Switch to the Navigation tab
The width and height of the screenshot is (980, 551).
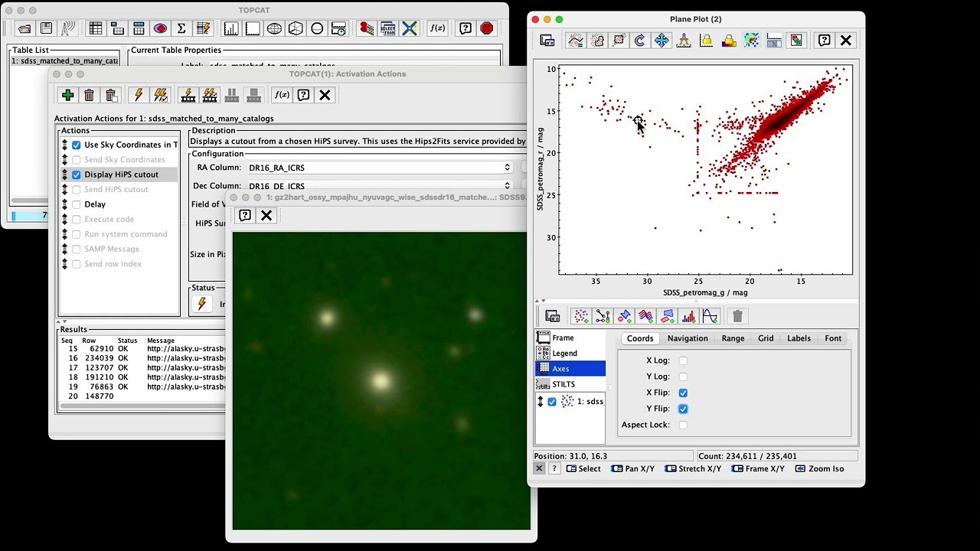click(688, 338)
